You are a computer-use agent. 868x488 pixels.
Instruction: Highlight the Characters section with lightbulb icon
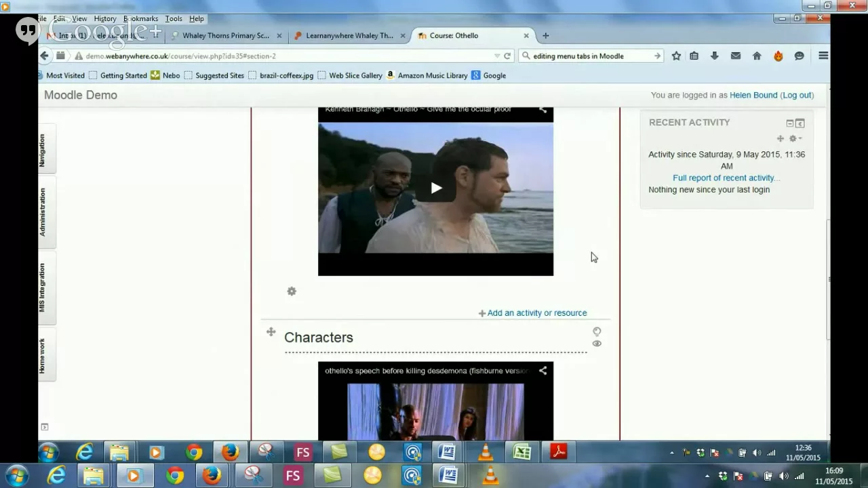coord(597,331)
